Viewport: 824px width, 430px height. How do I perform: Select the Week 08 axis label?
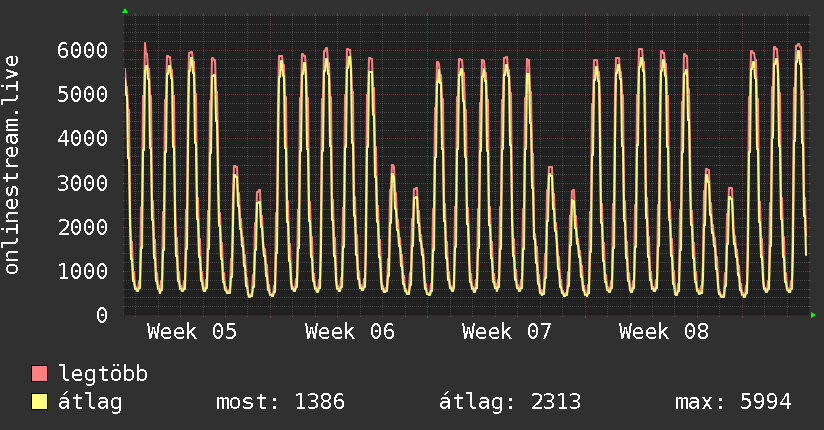[x=664, y=332]
